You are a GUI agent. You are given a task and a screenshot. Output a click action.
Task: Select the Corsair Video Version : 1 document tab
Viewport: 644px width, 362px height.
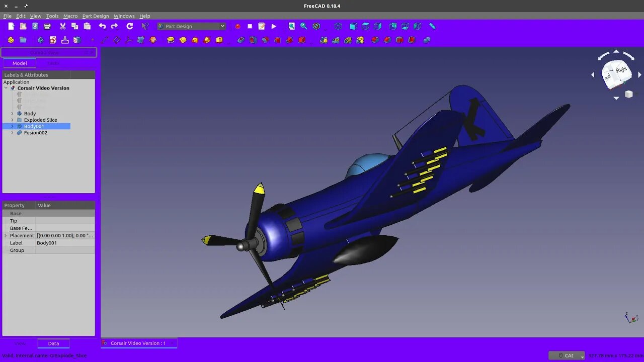(x=138, y=343)
